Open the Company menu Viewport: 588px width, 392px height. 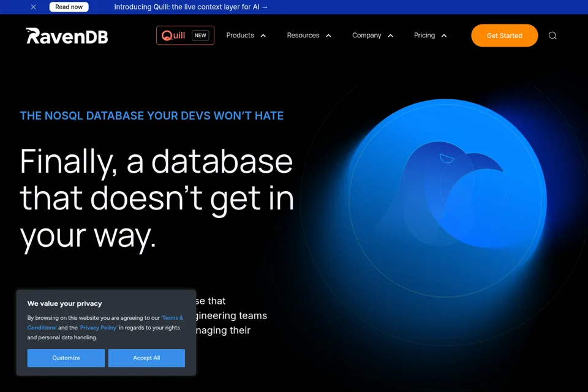[x=366, y=36]
